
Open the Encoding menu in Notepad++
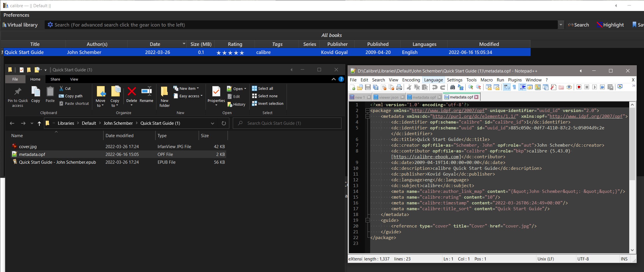coord(411,80)
